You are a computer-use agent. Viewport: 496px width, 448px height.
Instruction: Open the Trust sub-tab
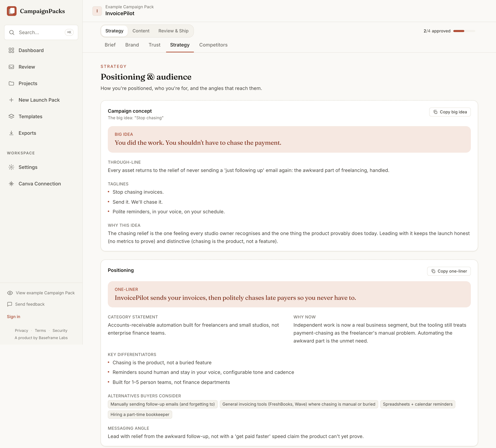pos(154,45)
